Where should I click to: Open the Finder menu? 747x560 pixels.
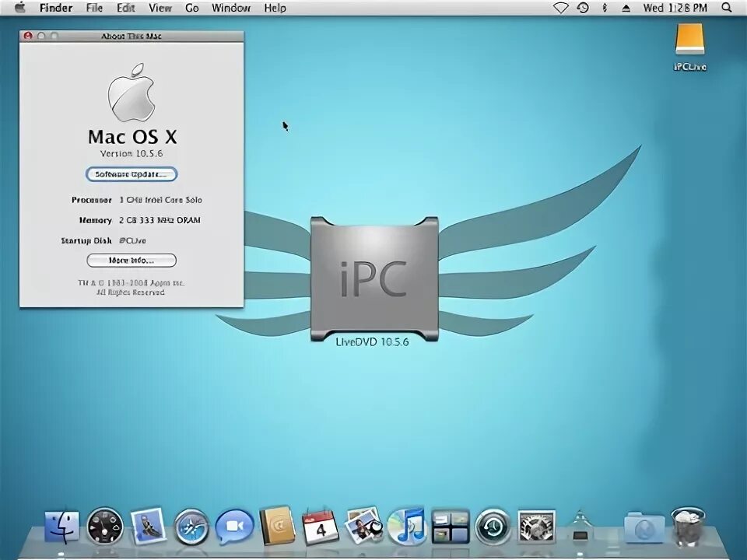pos(56,8)
